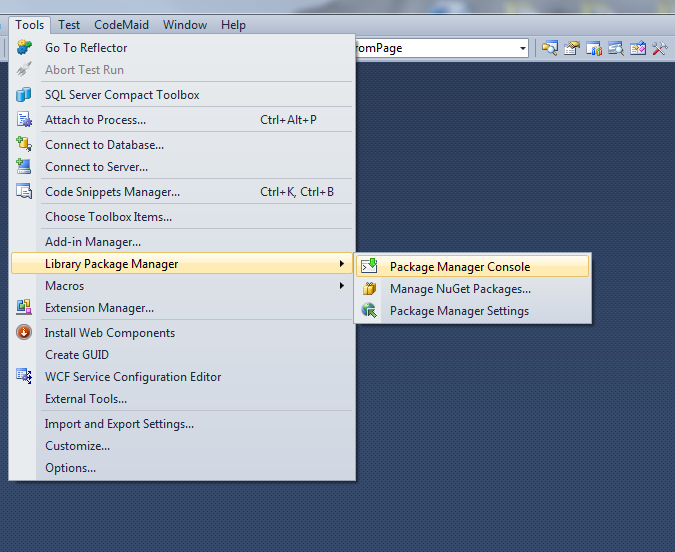The width and height of the screenshot is (675, 552).
Task: Click the SQL Server Compact Toolbox icon
Action: pos(24,94)
